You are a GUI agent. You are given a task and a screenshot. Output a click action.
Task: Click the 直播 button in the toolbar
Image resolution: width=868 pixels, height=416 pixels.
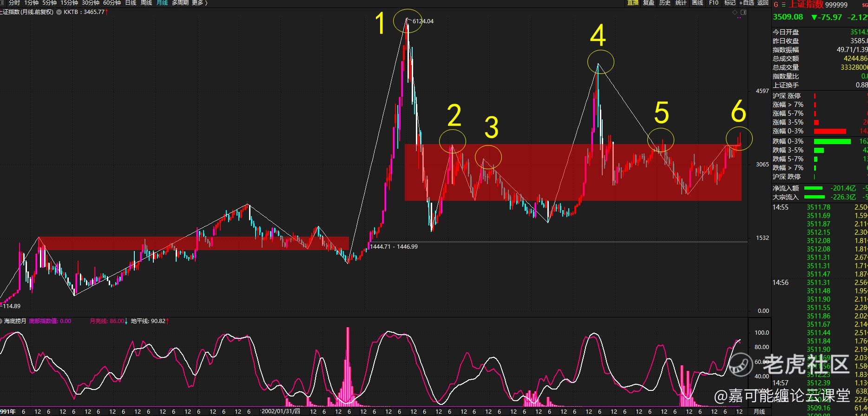[x=632, y=3]
